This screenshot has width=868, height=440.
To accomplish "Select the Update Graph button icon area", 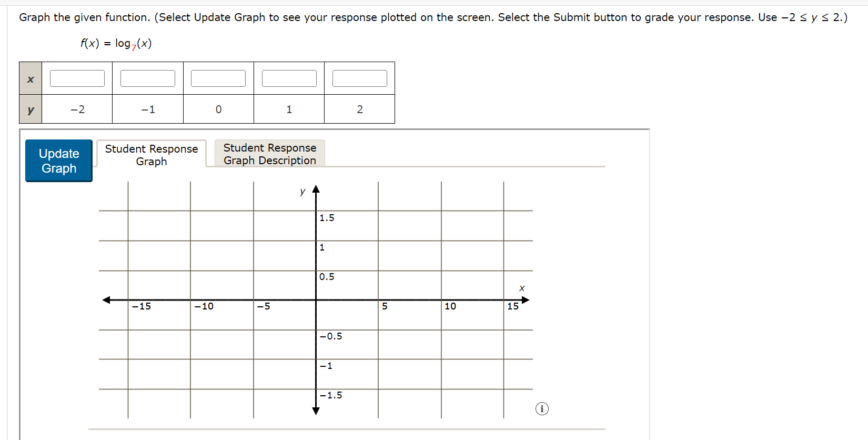I will pos(58,161).
